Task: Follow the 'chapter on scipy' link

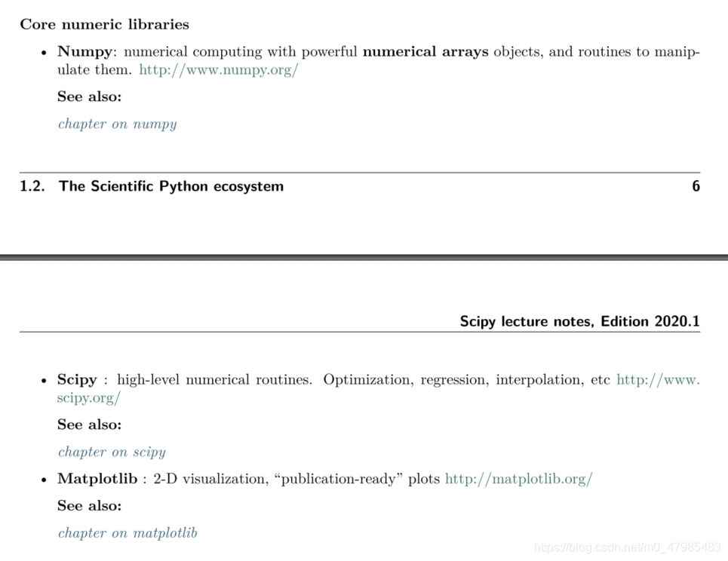Action: pyautogui.click(x=112, y=452)
